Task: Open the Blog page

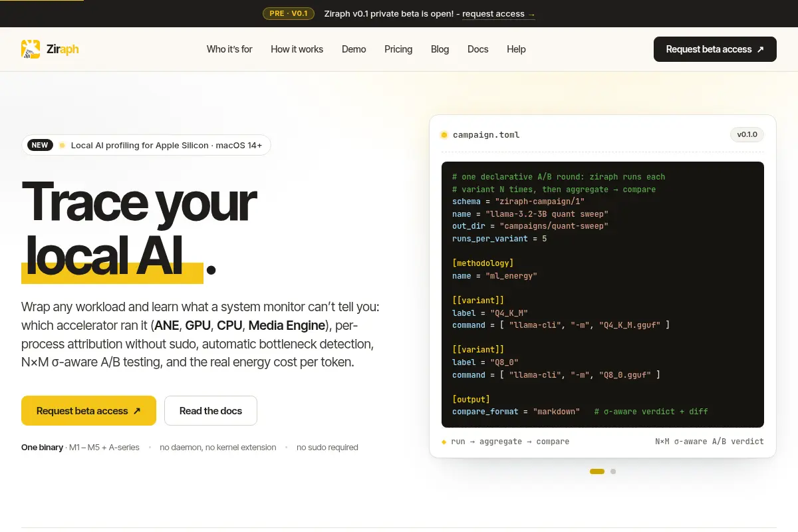Action: [440, 49]
